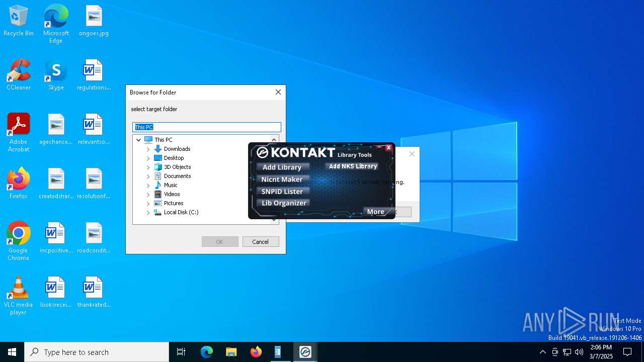Select This PC root in tree
The width and height of the screenshot is (644, 362).
pos(164,140)
